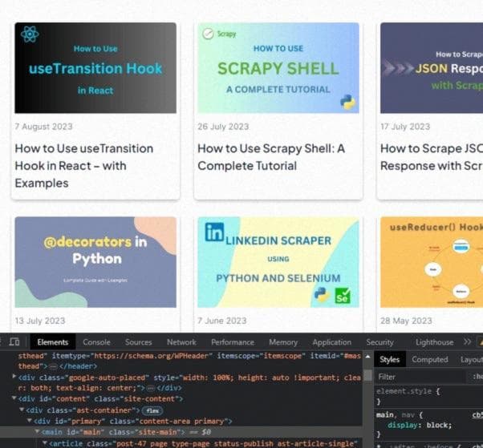Screen dimensions: 483x448
Task: Click the 'display: block;' declaration
Action: click(x=420, y=426)
